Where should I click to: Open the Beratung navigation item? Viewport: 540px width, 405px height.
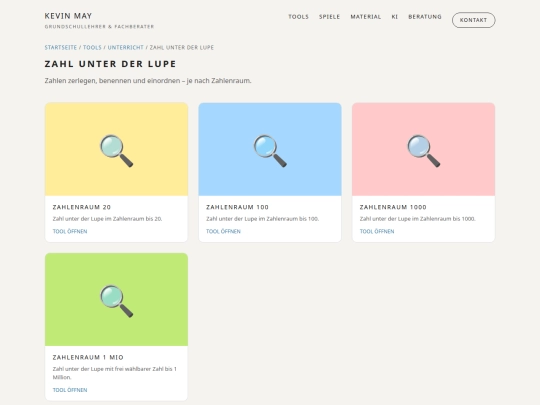click(x=425, y=17)
